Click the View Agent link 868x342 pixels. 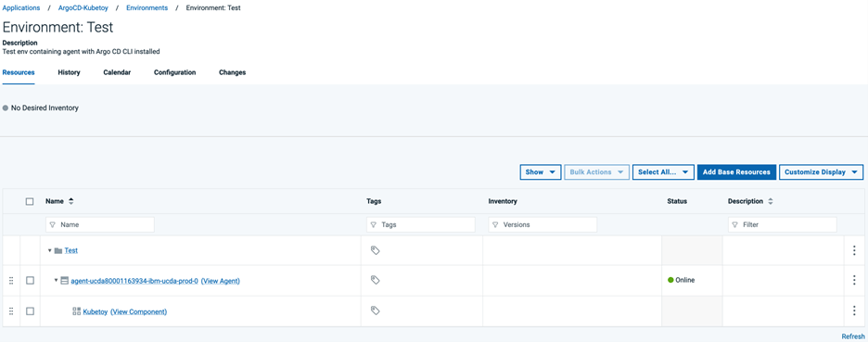coord(221,281)
